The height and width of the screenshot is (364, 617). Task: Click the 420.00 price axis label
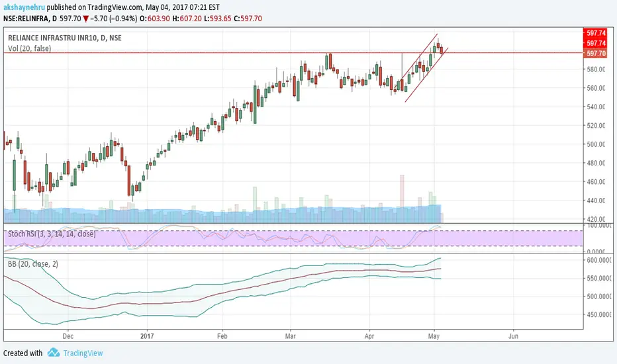tap(596, 219)
